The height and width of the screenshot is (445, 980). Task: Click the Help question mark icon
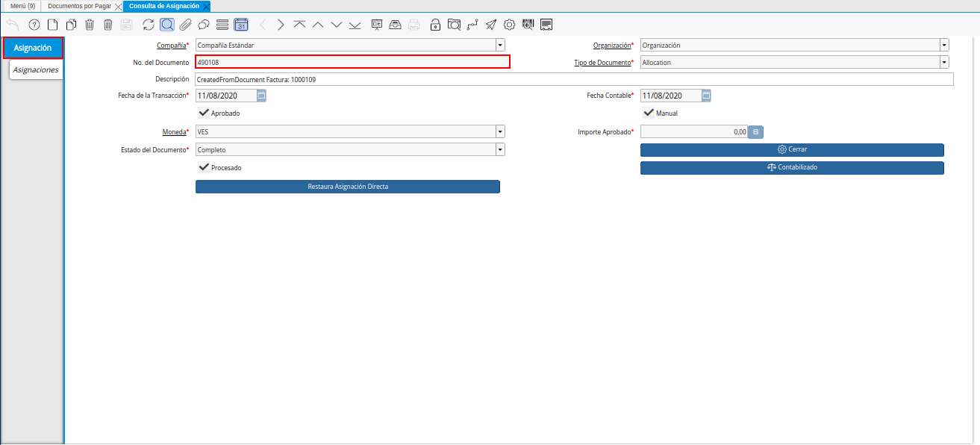[x=34, y=25]
